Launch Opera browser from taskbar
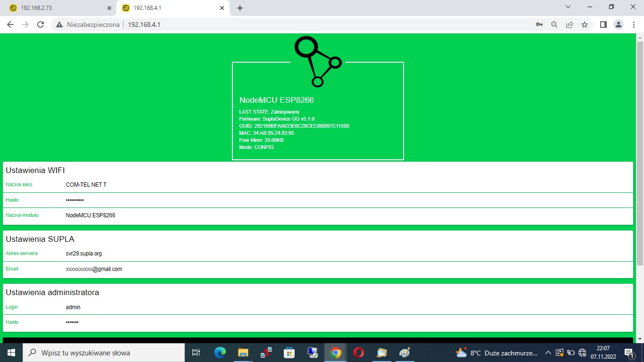 click(358, 353)
